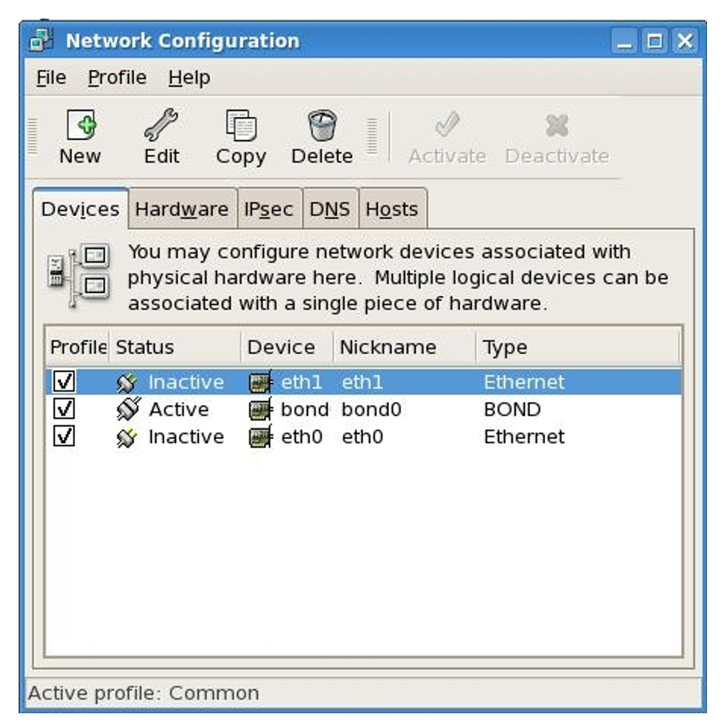Viewport: 728px width, 728px height.
Task: Toggle the bond0 profile checkbox
Action: pyautogui.click(x=63, y=410)
